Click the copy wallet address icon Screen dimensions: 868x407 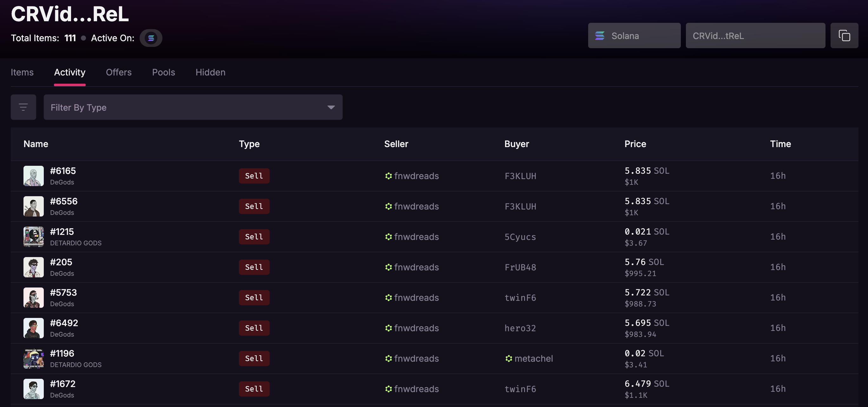(844, 36)
